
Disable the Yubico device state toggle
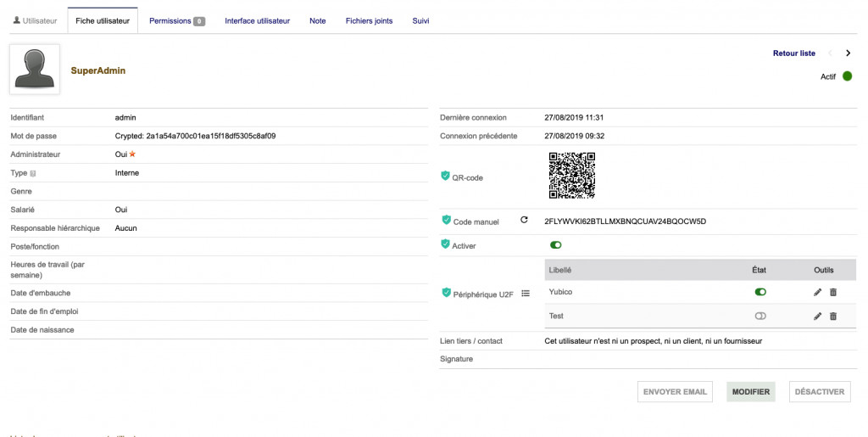pos(760,292)
